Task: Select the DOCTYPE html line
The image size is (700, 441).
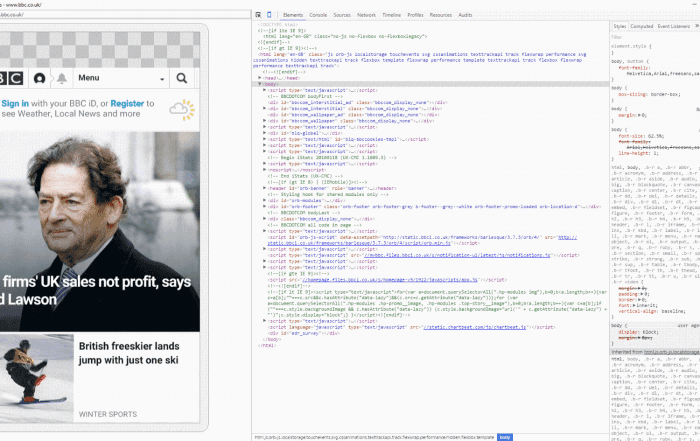Action: [x=278, y=25]
